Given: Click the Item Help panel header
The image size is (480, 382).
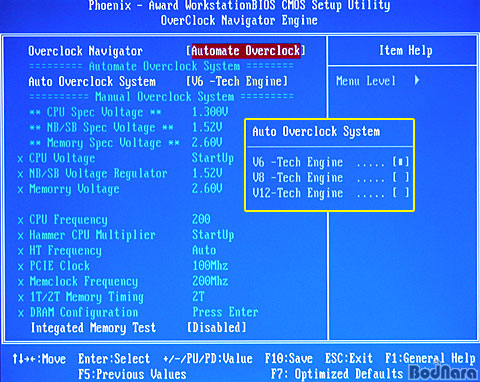Looking at the screenshot, I should pyautogui.click(x=406, y=51).
